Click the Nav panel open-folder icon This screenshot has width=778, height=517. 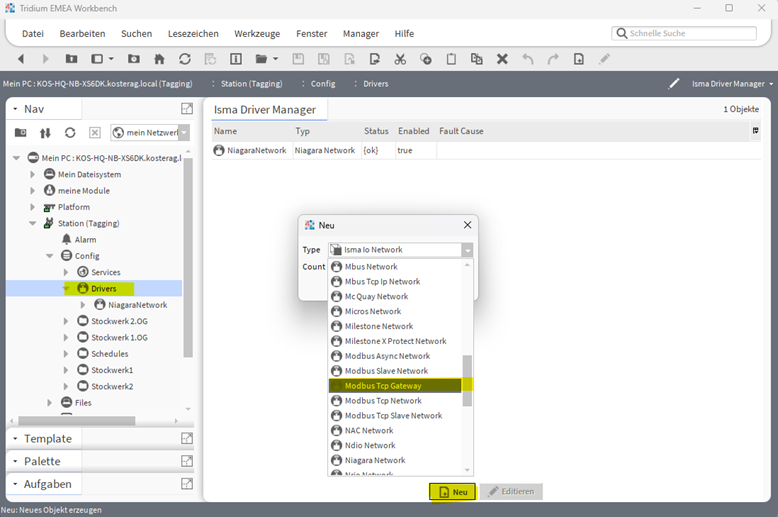20,132
